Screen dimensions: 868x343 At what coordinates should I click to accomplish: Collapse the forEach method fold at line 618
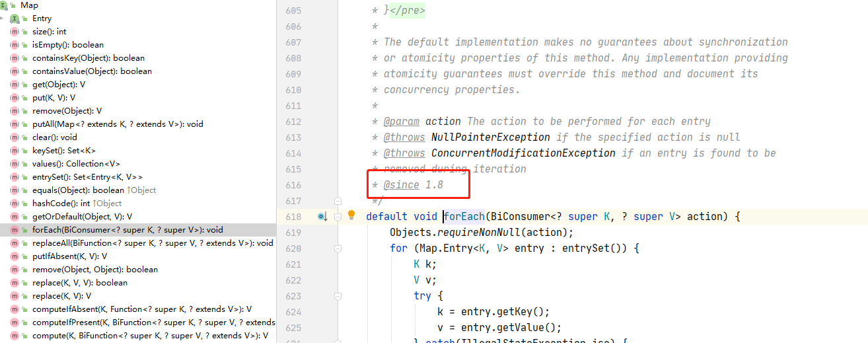pyautogui.click(x=338, y=217)
